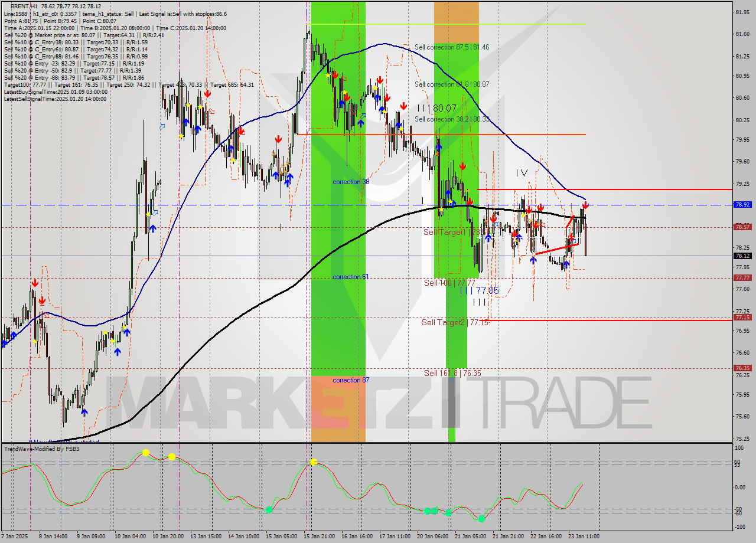Click the red 78.57 price tag on axis
756x543 pixels.
(742, 227)
